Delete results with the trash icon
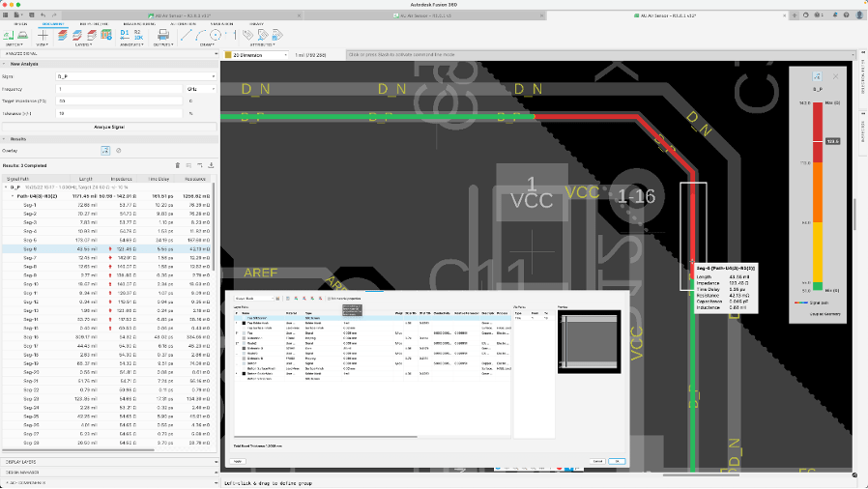This screenshot has height=489, width=868. pyautogui.click(x=178, y=165)
